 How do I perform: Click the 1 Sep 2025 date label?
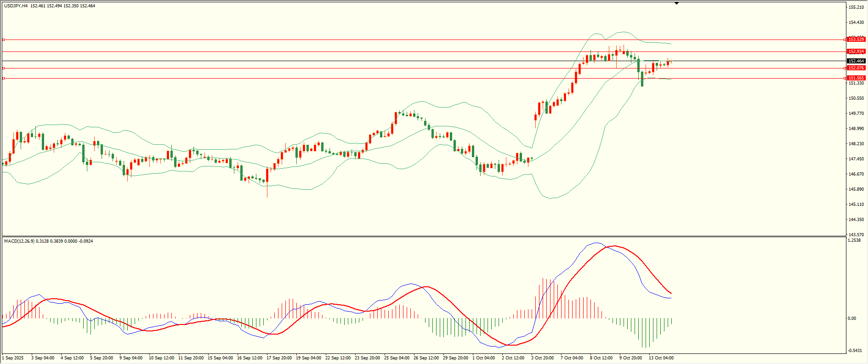pos(13,358)
